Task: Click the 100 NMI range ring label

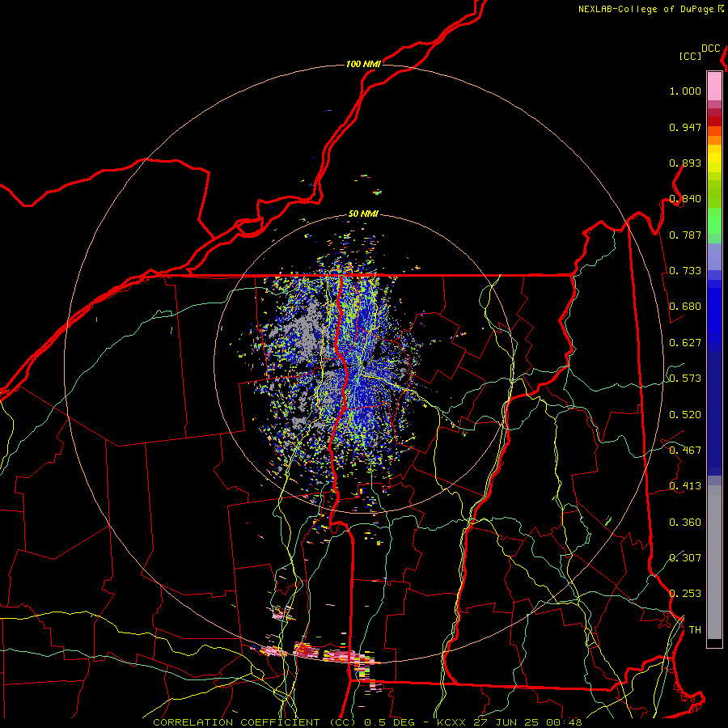Action: click(363, 64)
